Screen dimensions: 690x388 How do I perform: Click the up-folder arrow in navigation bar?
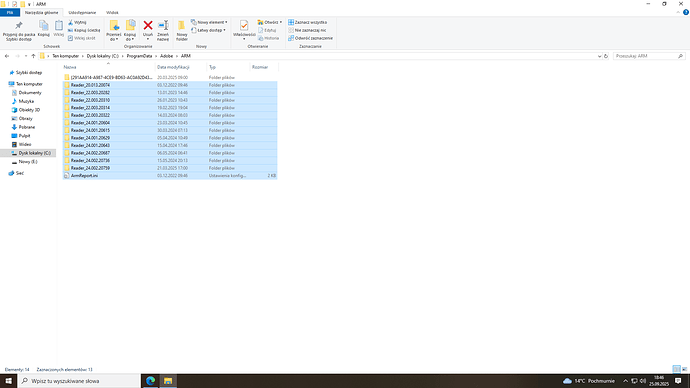(33, 56)
